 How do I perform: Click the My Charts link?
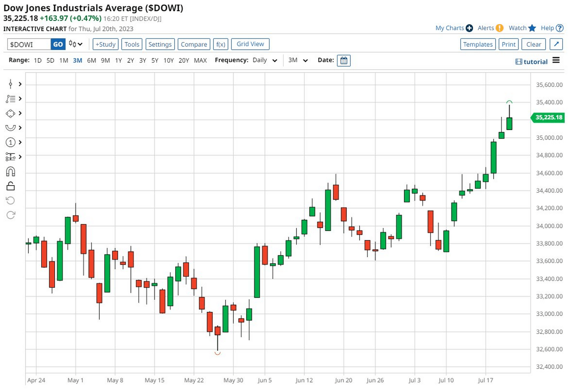450,28
